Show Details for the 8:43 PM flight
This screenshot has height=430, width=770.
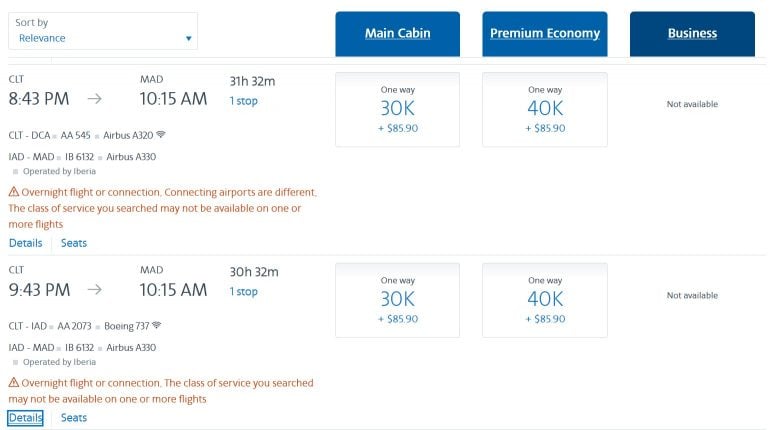point(26,243)
